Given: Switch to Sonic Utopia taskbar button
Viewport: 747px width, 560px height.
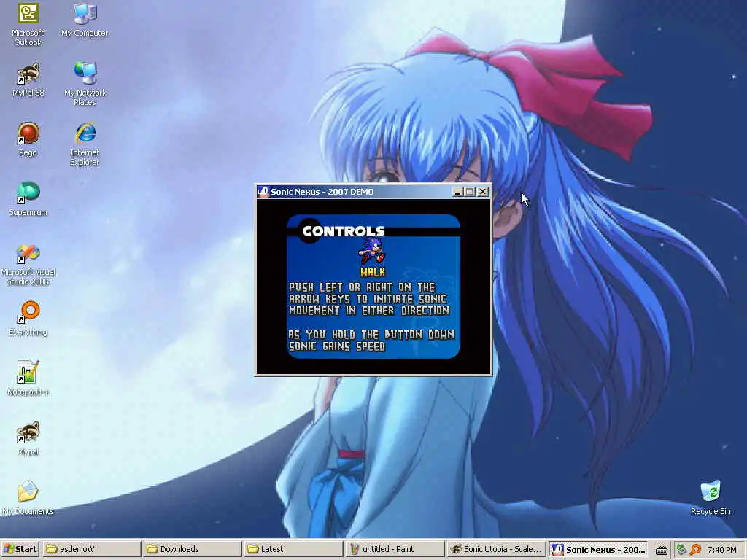Looking at the screenshot, I should (495, 549).
